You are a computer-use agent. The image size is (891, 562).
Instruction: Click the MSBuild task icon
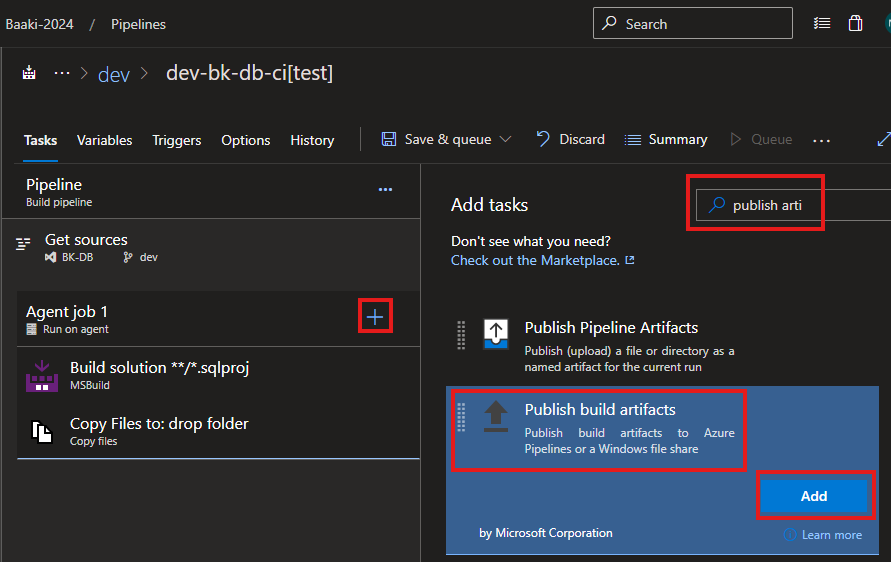click(x=42, y=376)
